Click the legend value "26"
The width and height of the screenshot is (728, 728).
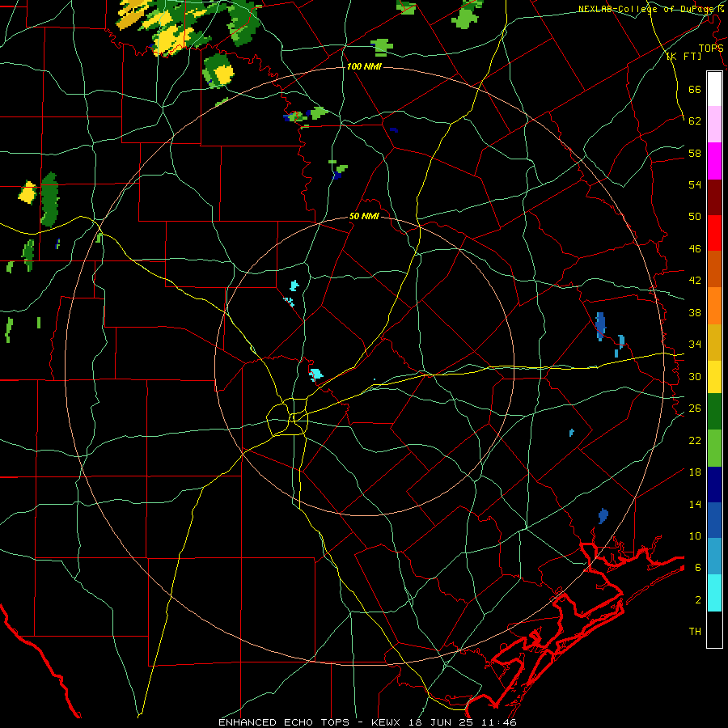tap(695, 408)
